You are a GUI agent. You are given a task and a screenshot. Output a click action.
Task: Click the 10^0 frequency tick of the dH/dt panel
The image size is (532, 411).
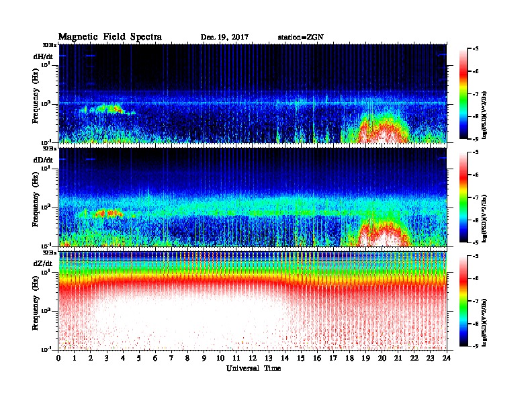[46, 103]
